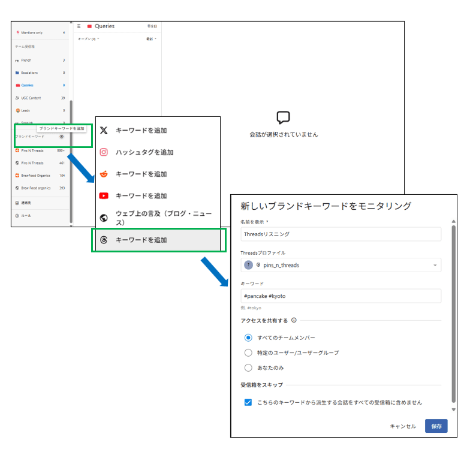Image resolution: width=476 pixels, height=467 pixels.
Task: Open the 連絡先 contacts item in the sidebar
Action: 26,203
